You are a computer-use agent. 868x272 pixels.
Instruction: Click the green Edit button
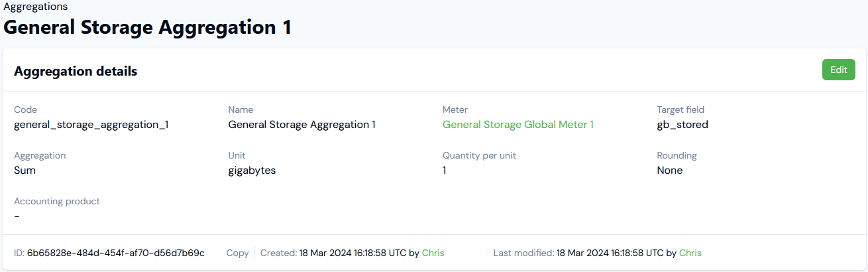pos(838,70)
